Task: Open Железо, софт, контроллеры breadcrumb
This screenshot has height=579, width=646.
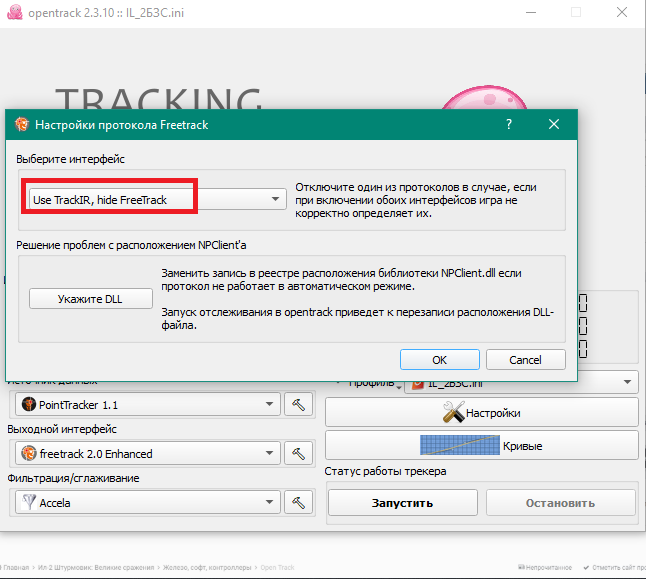Action: coord(207,567)
